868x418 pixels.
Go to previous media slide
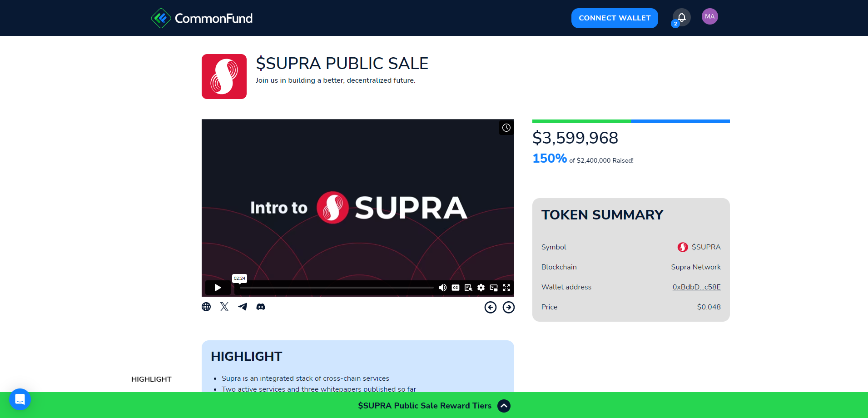491,308
